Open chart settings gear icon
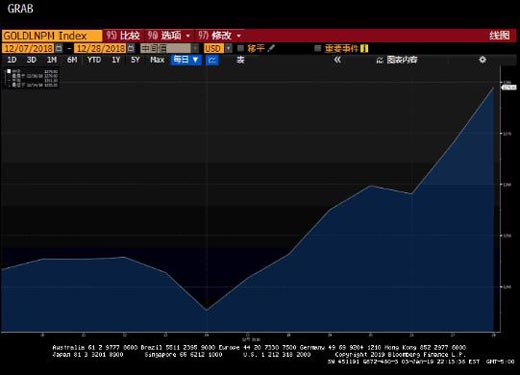This screenshot has width=520, height=375. (x=482, y=60)
